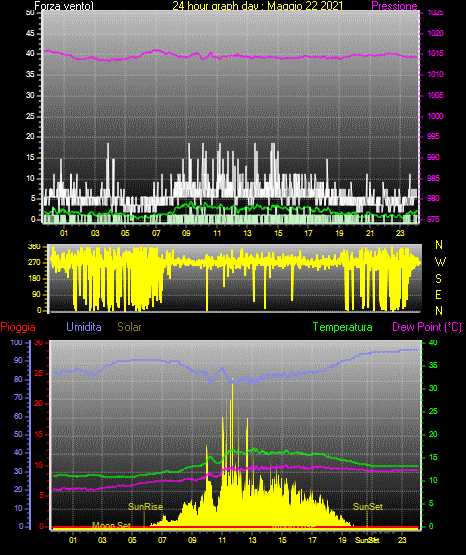Select the 'E' compass letter
The height and width of the screenshot is (555, 466).
click(x=438, y=294)
